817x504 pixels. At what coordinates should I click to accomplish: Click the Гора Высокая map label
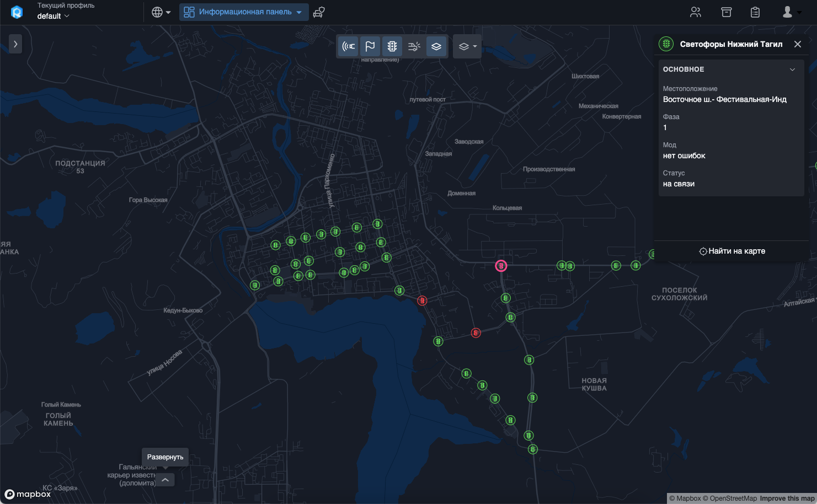pyautogui.click(x=148, y=200)
